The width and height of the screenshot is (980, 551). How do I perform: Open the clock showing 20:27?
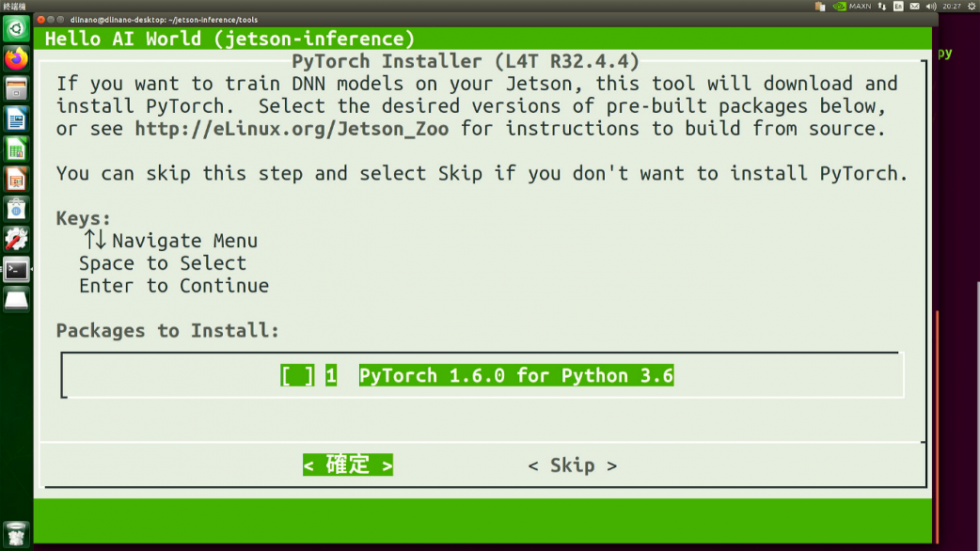pyautogui.click(x=952, y=7)
